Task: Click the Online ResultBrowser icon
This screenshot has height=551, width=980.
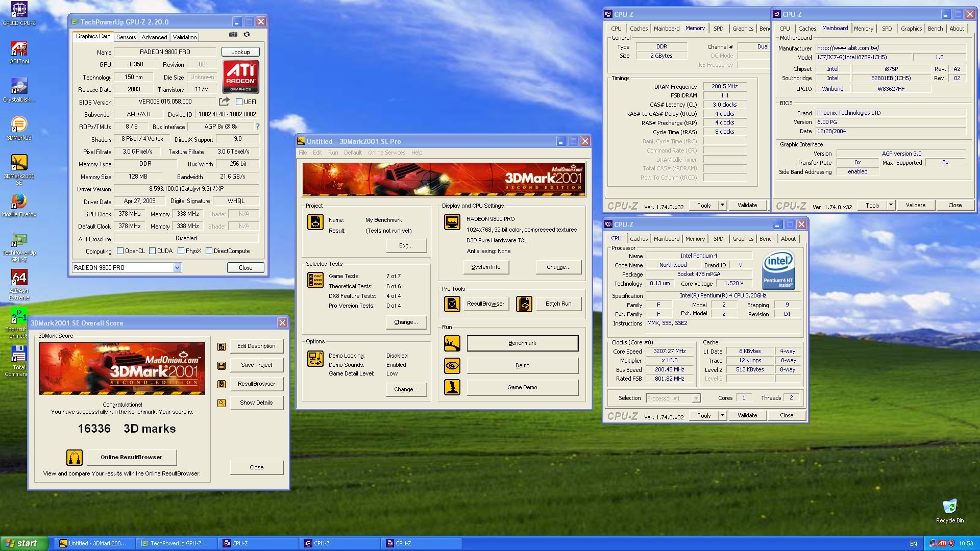Action: tap(75, 457)
